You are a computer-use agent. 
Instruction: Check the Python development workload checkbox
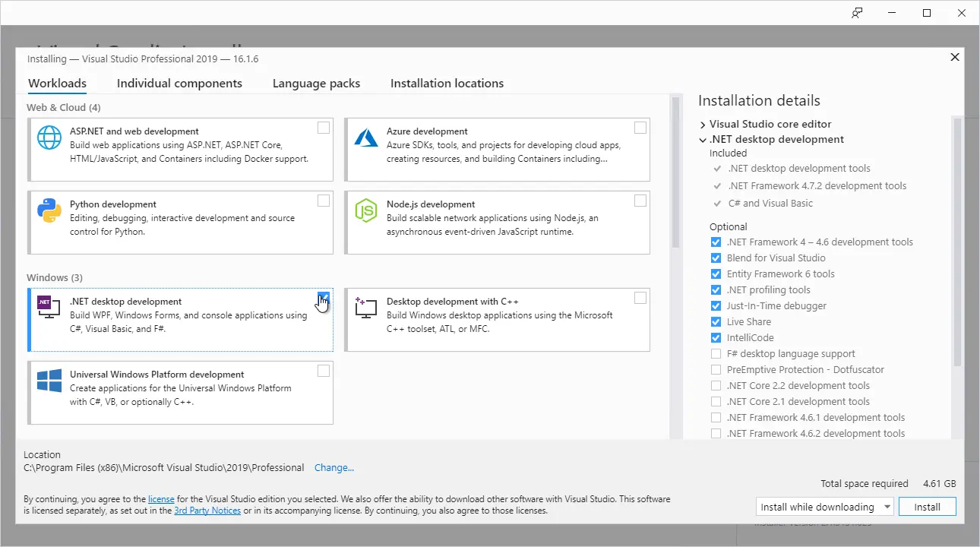324,201
